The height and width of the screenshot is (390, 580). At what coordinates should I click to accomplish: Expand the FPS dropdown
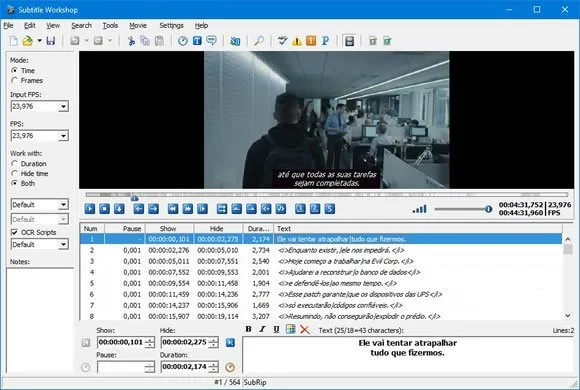pos(63,136)
